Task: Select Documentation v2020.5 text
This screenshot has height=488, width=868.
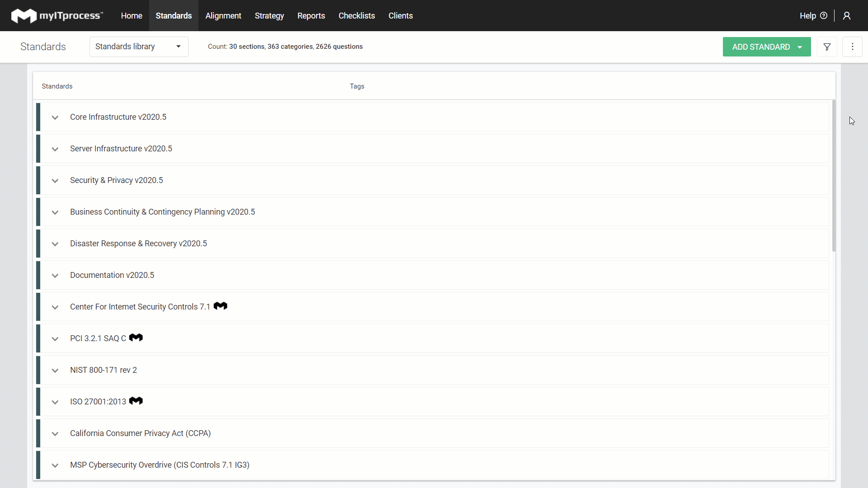Action: tap(112, 275)
